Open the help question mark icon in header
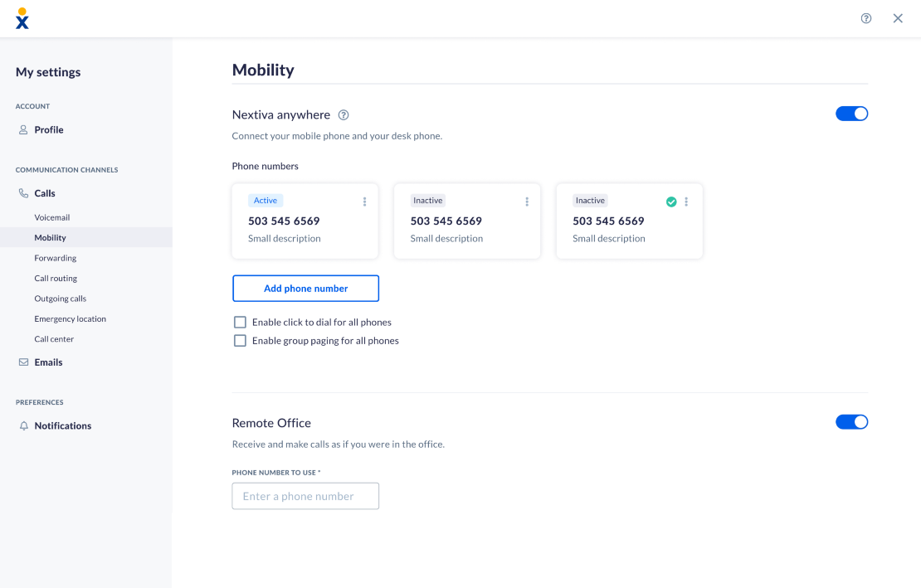 point(865,18)
